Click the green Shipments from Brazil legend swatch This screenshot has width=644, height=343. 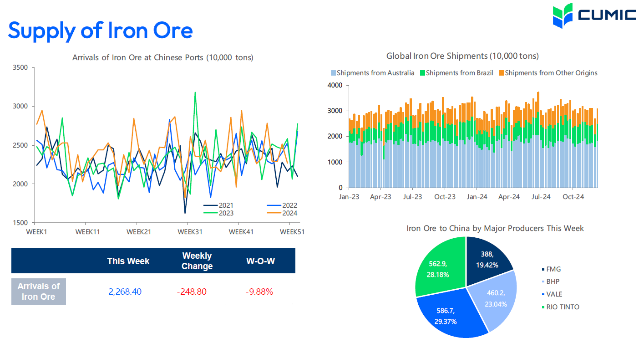coord(422,73)
